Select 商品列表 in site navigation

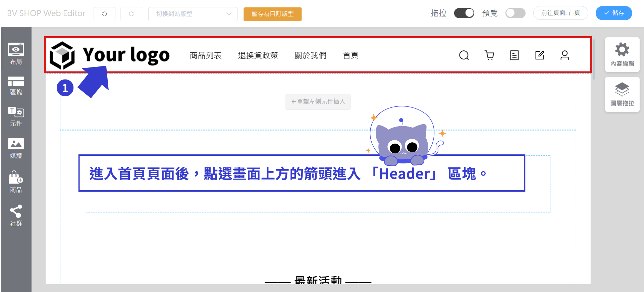(206, 55)
